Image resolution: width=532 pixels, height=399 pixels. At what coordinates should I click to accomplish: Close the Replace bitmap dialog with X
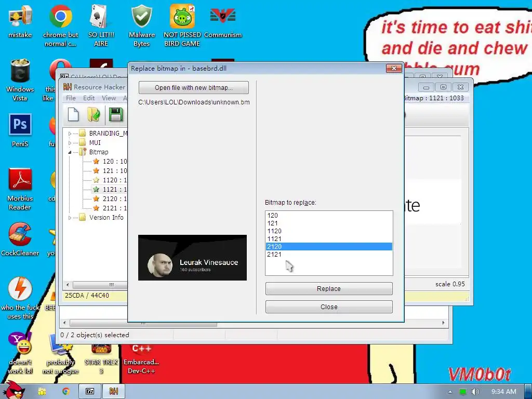pyautogui.click(x=394, y=68)
